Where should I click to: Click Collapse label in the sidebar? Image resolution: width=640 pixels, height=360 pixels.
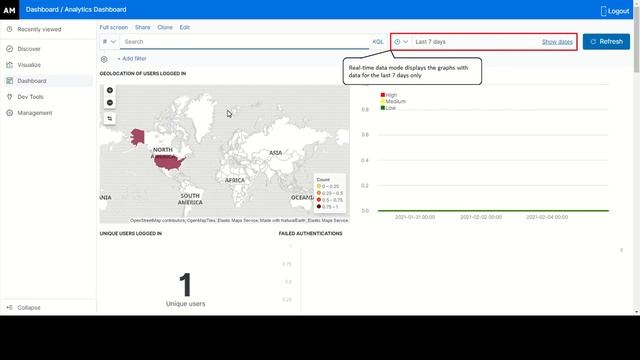click(29, 307)
